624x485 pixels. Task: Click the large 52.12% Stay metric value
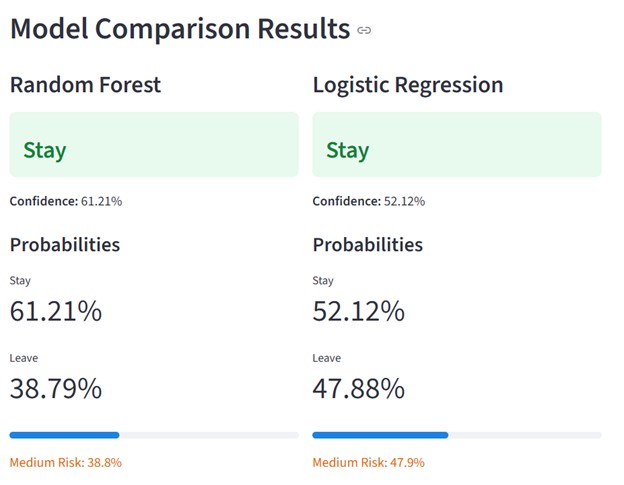359,311
